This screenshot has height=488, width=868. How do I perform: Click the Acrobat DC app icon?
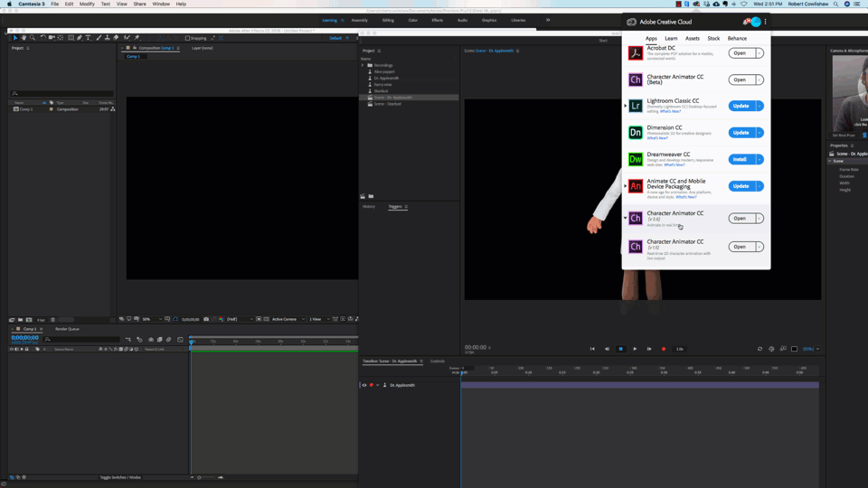click(x=635, y=53)
